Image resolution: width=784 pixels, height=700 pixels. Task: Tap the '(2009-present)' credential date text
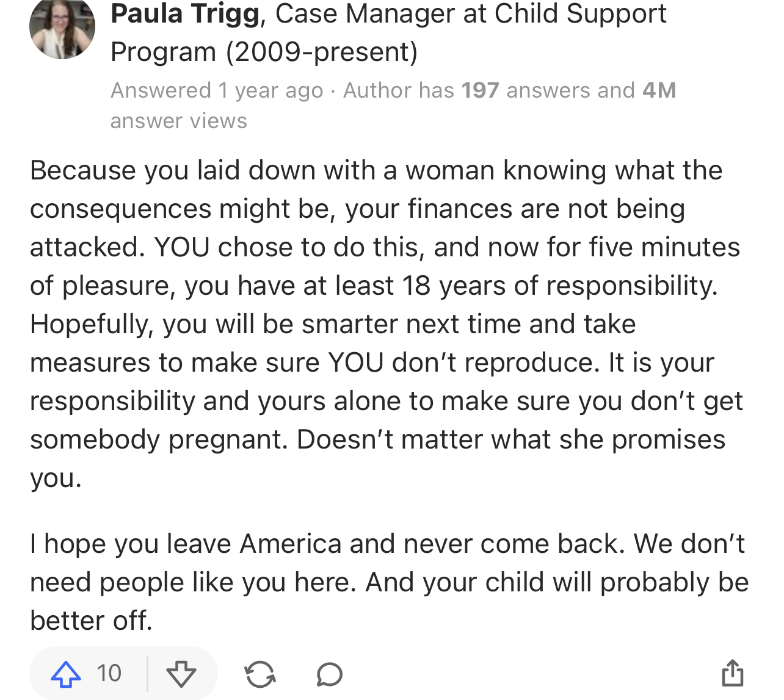(322, 52)
